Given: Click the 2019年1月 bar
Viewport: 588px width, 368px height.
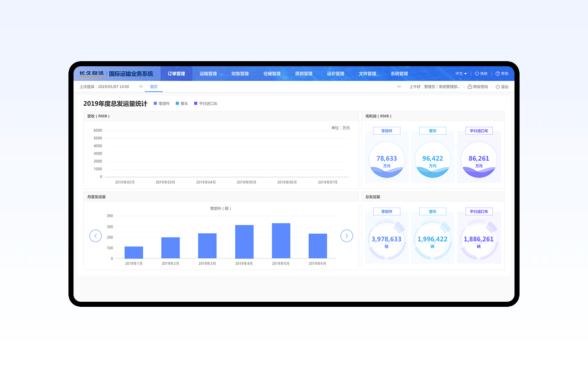Looking at the screenshot, I should tap(134, 253).
